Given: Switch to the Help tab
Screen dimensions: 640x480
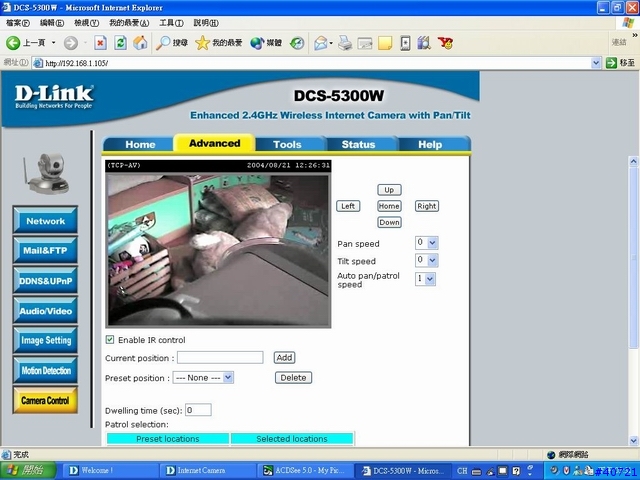Looking at the screenshot, I should click(x=430, y=144).
